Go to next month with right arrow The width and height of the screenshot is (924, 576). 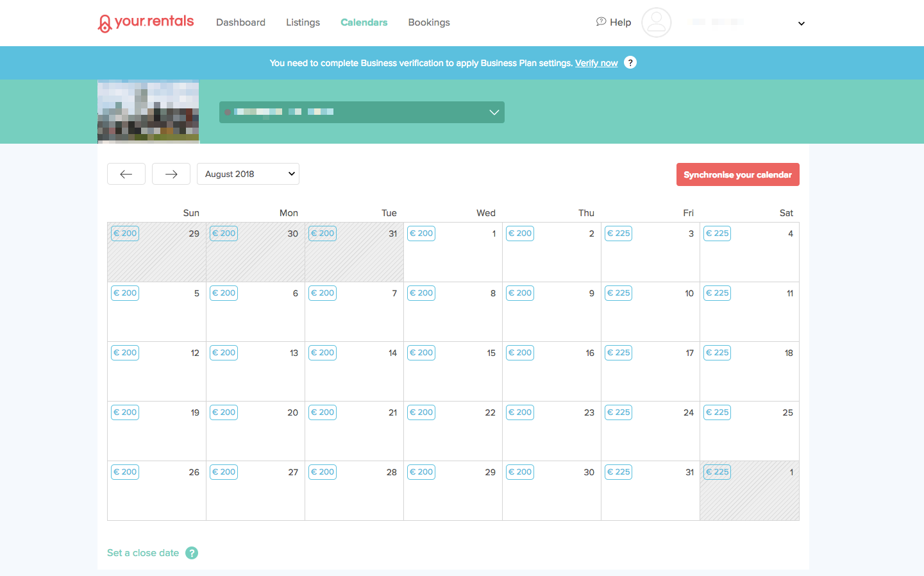[171, 174]
